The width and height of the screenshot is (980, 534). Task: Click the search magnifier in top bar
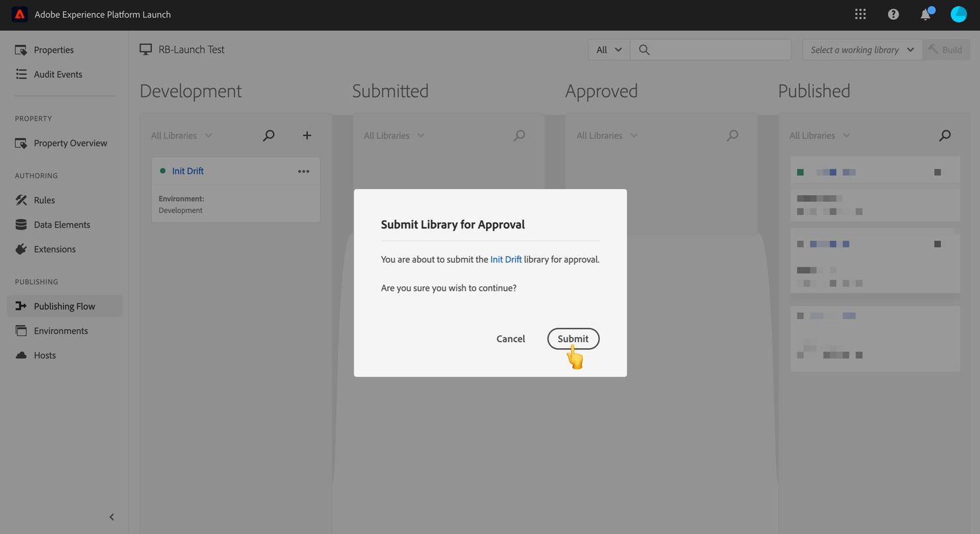point(644,50)
